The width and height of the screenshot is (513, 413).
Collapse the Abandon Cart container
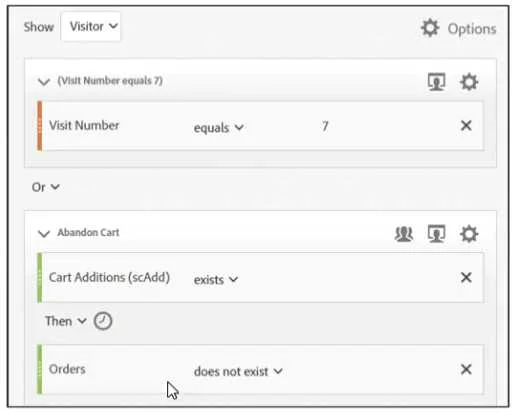point(44,233)
